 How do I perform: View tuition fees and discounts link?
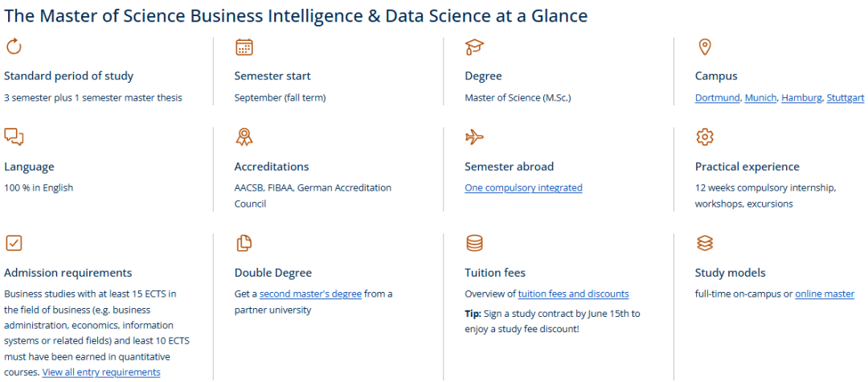click(574, 294)
